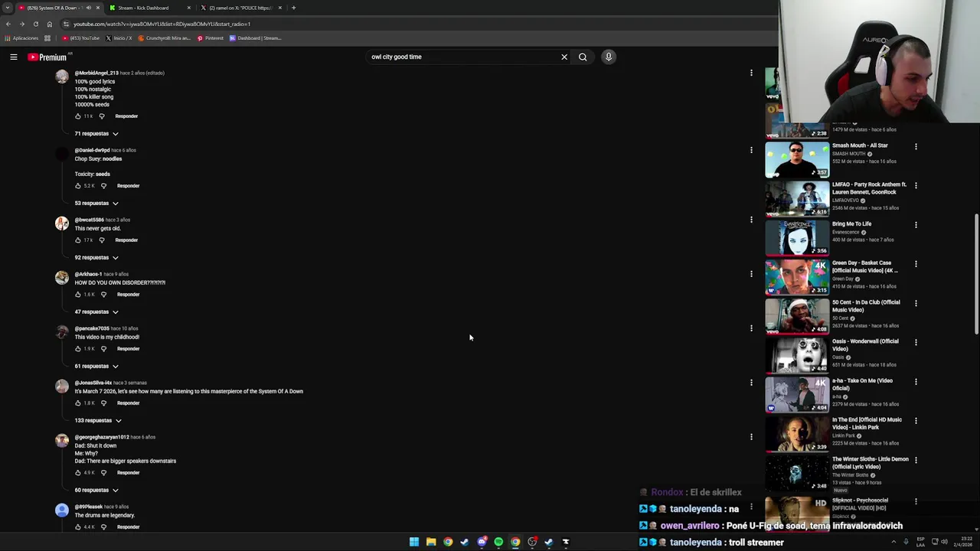Start voice search with microphone icon

pyautogui.click(x=609, y=57)
